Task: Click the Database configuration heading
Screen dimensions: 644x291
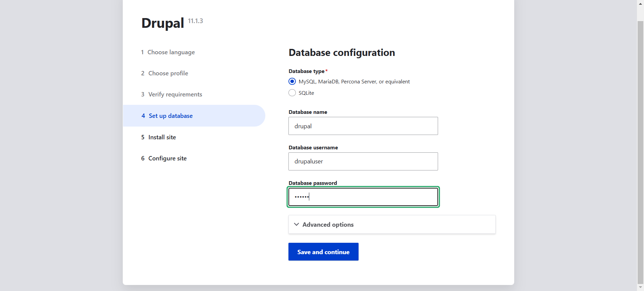Action: click(342, 53)
